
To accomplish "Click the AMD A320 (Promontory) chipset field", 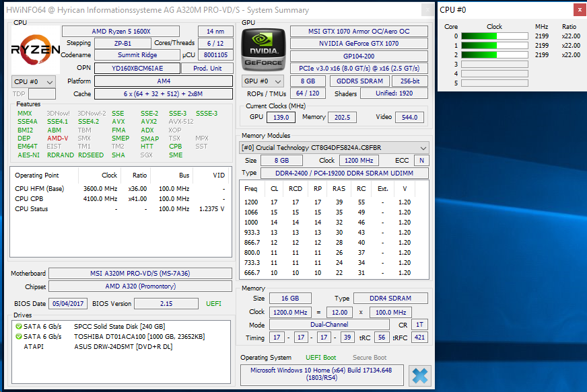I will coord(141,286).
